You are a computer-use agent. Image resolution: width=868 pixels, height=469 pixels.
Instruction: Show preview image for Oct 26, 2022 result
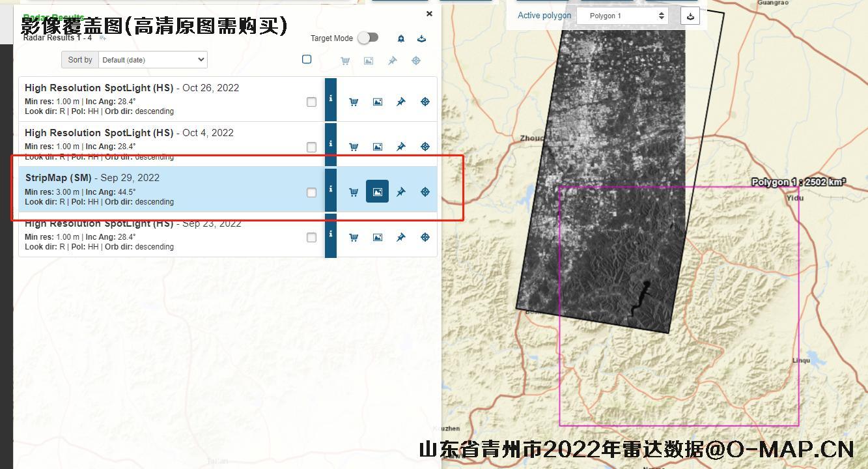(x=377, y=102)
